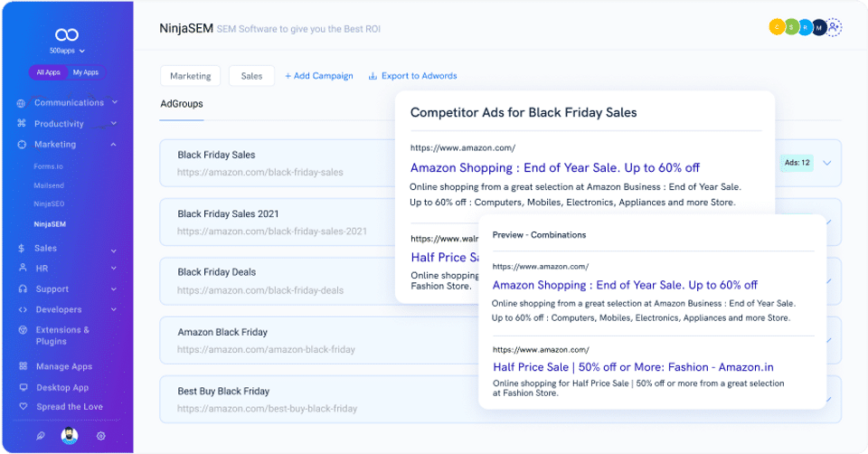Click the Spread the Love heart icon
This screenshot has height=454, width=868.
(x=24, y=406)
